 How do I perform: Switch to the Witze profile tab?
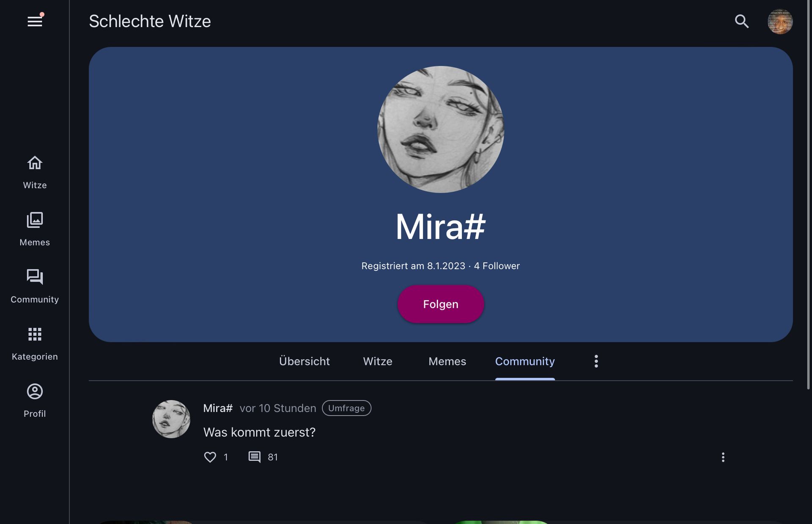(x=378, y=361)
